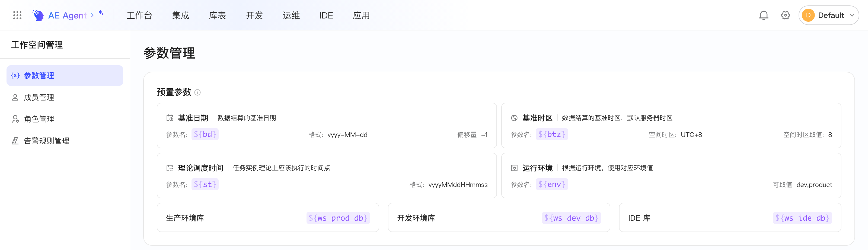Open 角色管理 in the sidebar
Image resolution: width=868 pixels, height=250 pixels.
65,119
